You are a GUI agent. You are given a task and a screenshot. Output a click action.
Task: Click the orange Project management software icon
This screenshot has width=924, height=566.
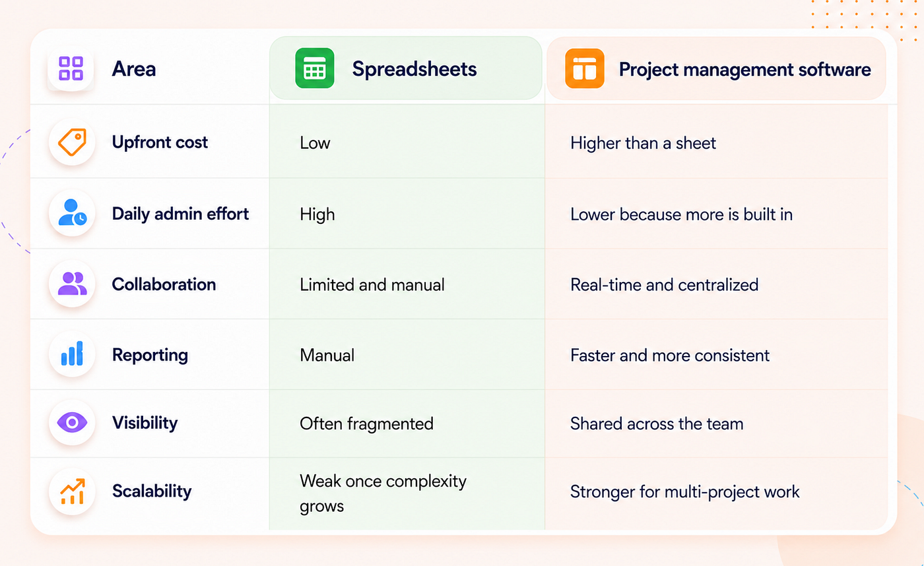tap(584, 69)
